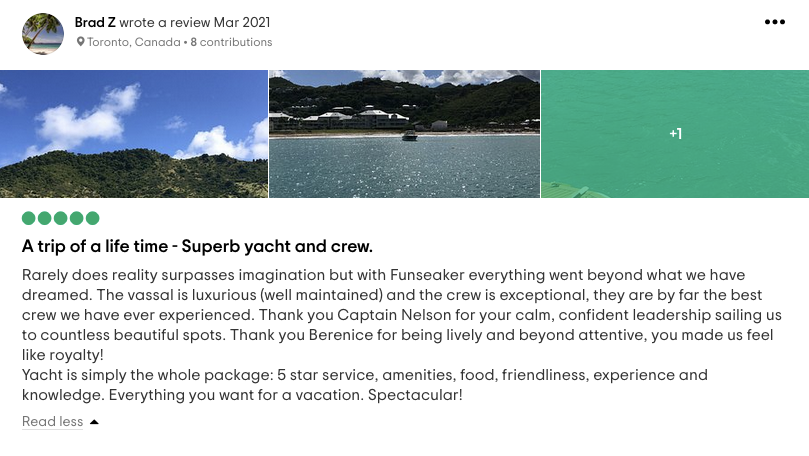Collapse review using the caret arrow
Image resolution: width=809 pixels, height=456 pixels.
click(94, 422)
